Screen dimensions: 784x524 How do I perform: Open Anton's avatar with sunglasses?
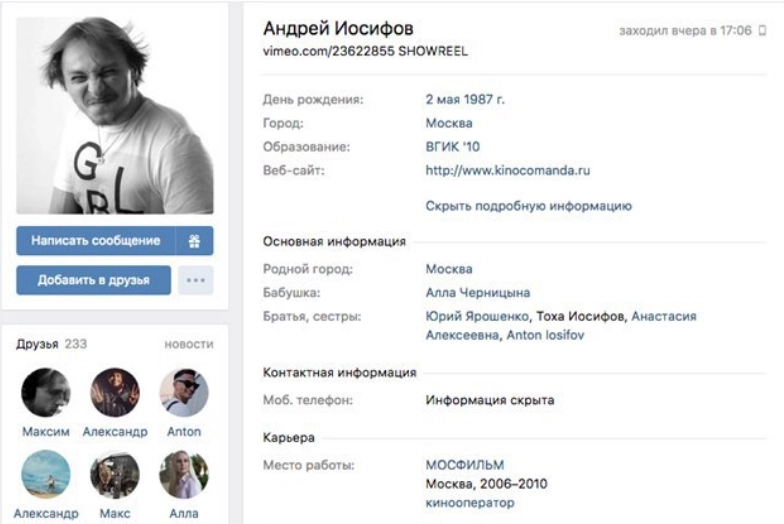(184, 392)
